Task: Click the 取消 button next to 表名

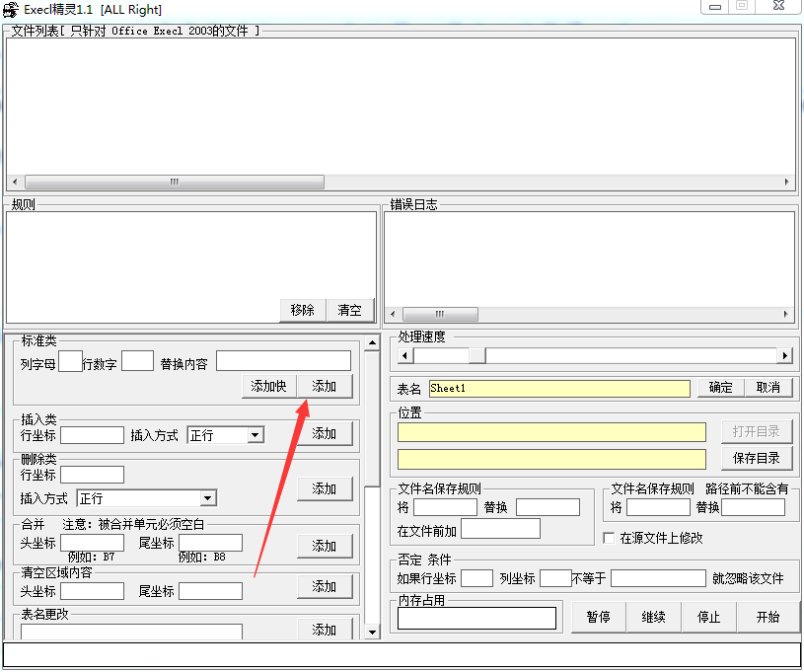Action: 768,388
